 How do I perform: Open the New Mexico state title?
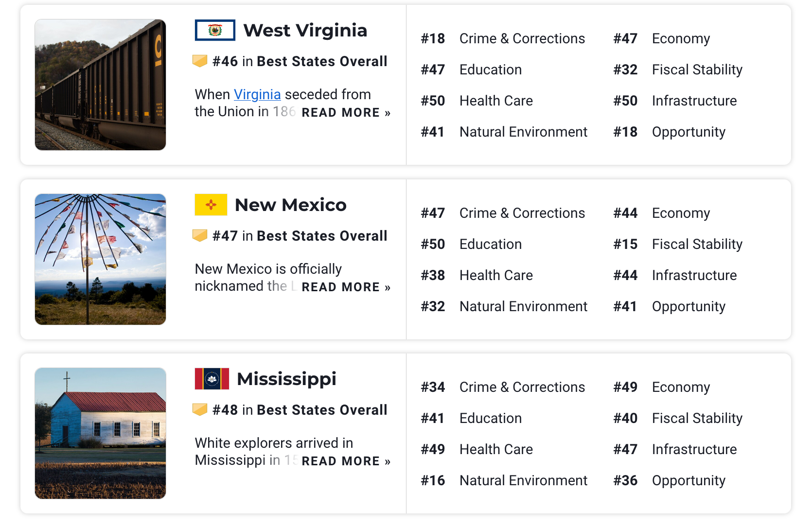[290, 205]
